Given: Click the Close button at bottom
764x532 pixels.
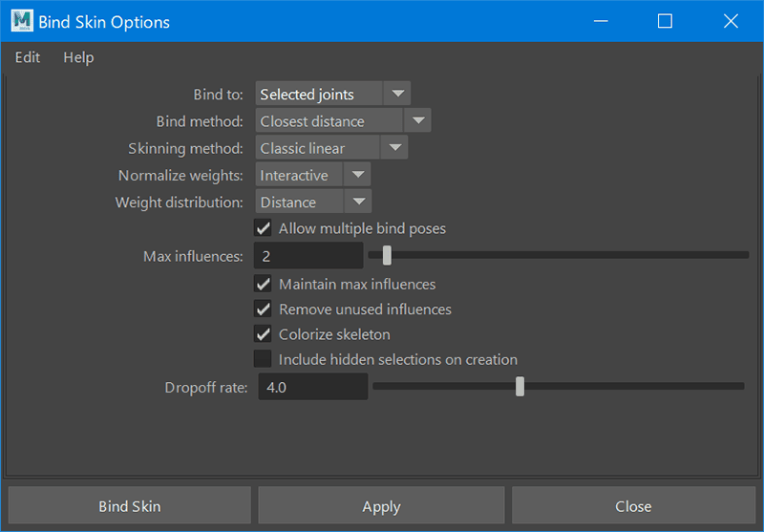Looking at the screenshot, I should tap(633, 506).
